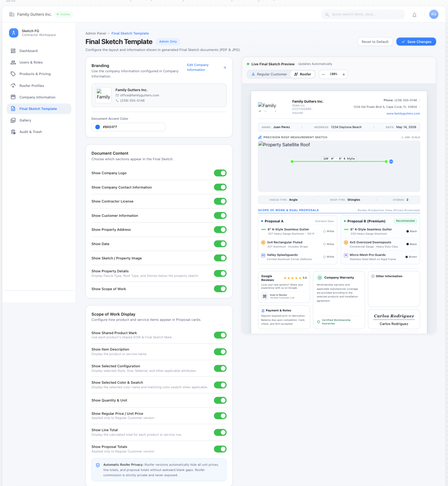
Task: Toggle Show Quantity & Unit switch
Action: pyautogui.click(x=220, y=400)
